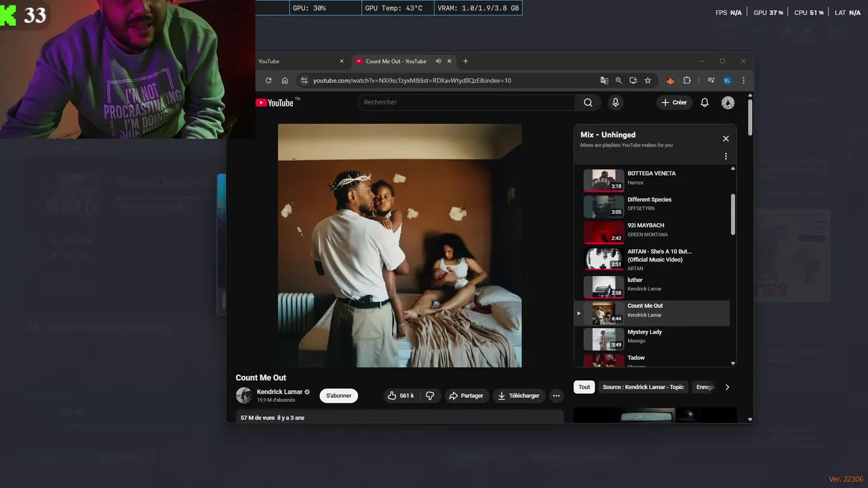Close the Count Me Out tab

(x=449, y=61)
